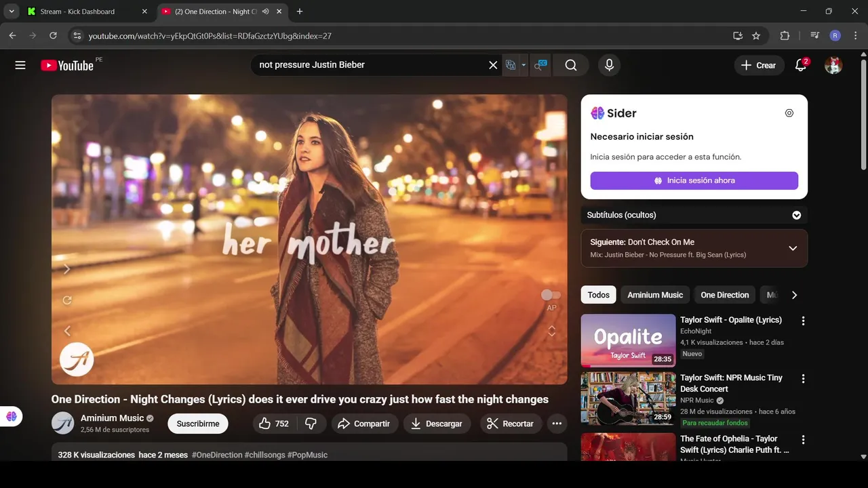Viewport: 868px width, 488px height.
Task: Open options for Taylor Swift Opalite video
Action: point(803,321)
